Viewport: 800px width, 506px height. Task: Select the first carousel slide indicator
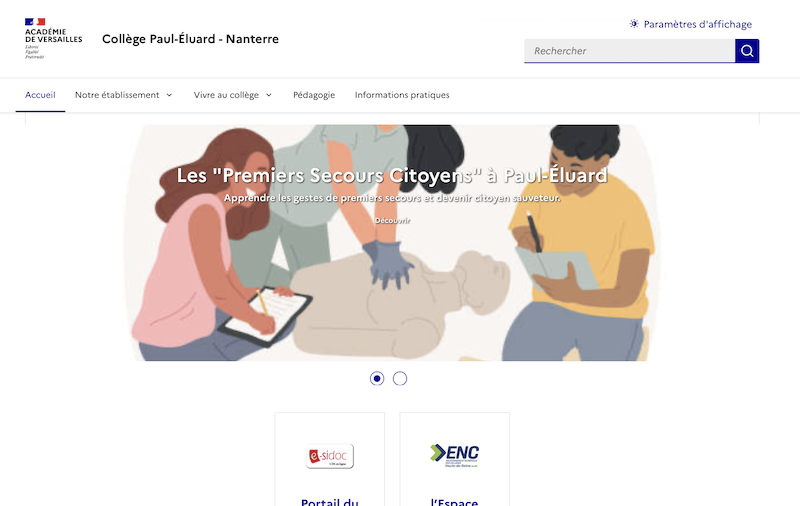pos(377,378)
